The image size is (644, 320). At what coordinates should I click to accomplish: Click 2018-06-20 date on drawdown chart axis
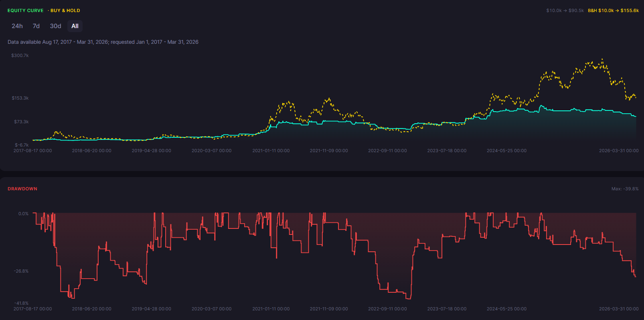click(x=92, y=309)
